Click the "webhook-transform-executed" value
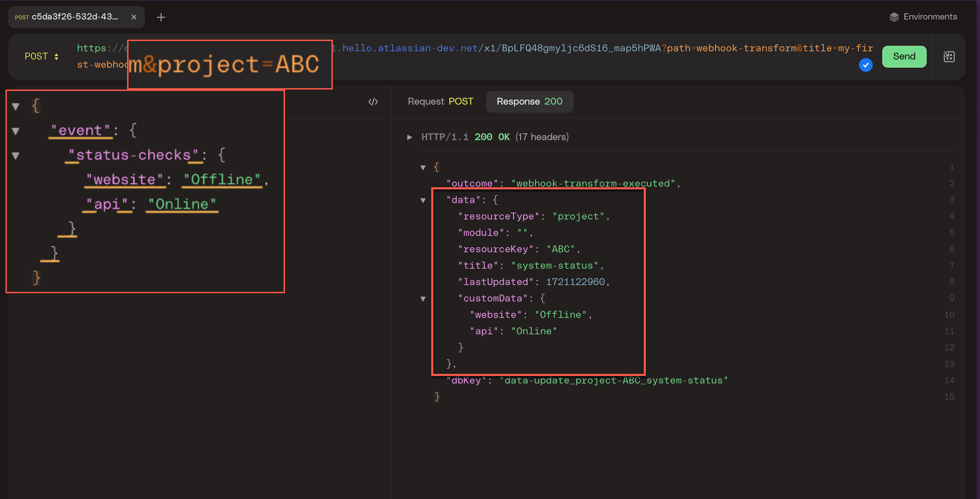Screen dimensions: 980x499 tap(593, 184)
